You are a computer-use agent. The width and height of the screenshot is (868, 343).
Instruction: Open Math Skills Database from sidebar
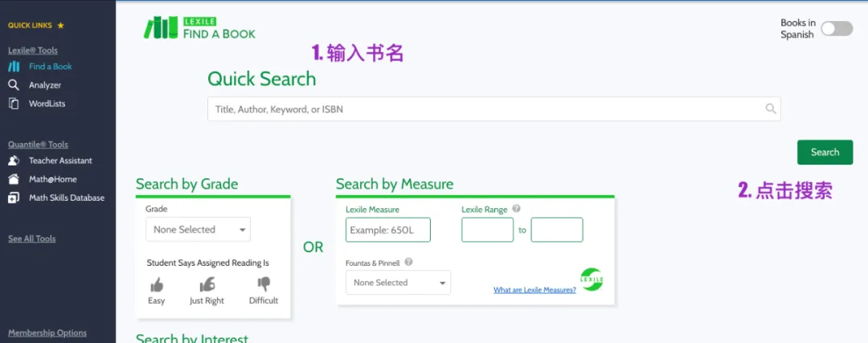coord(67,198)
